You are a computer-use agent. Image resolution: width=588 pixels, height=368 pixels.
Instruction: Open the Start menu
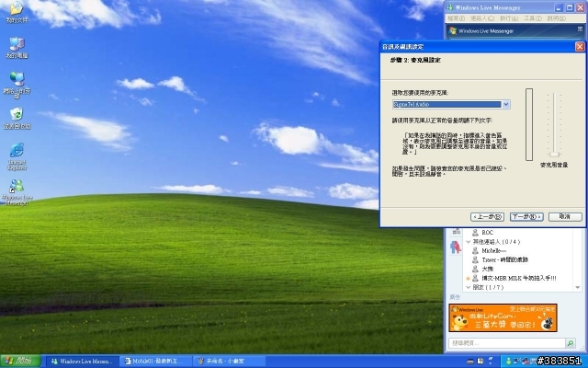point(20,362)
